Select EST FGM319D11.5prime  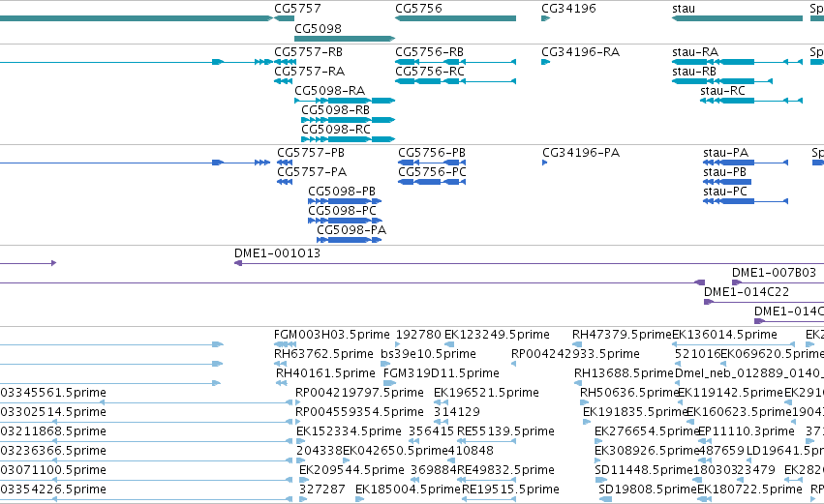click(442, 373)
